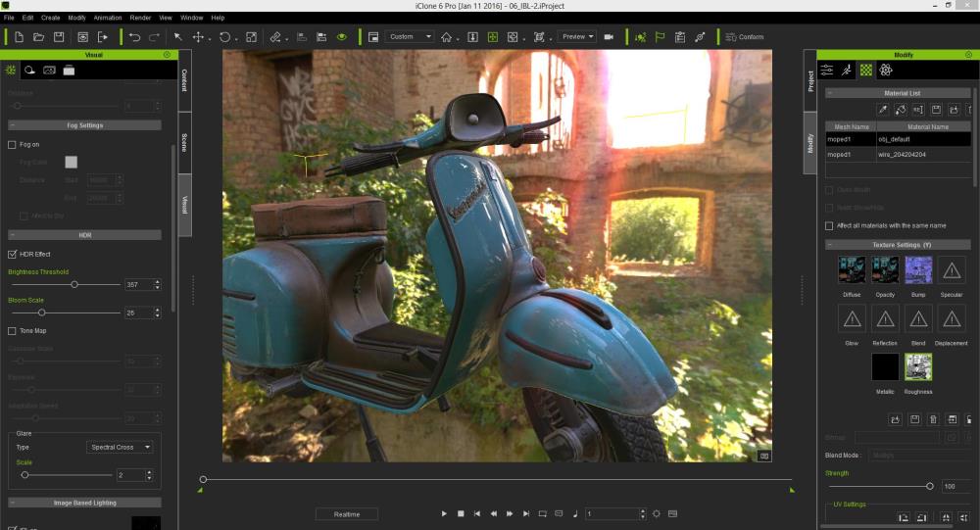Click the Save project icon
Viewport: 980px width, 530px height.
pyautogui.click(x=59, y=37)
